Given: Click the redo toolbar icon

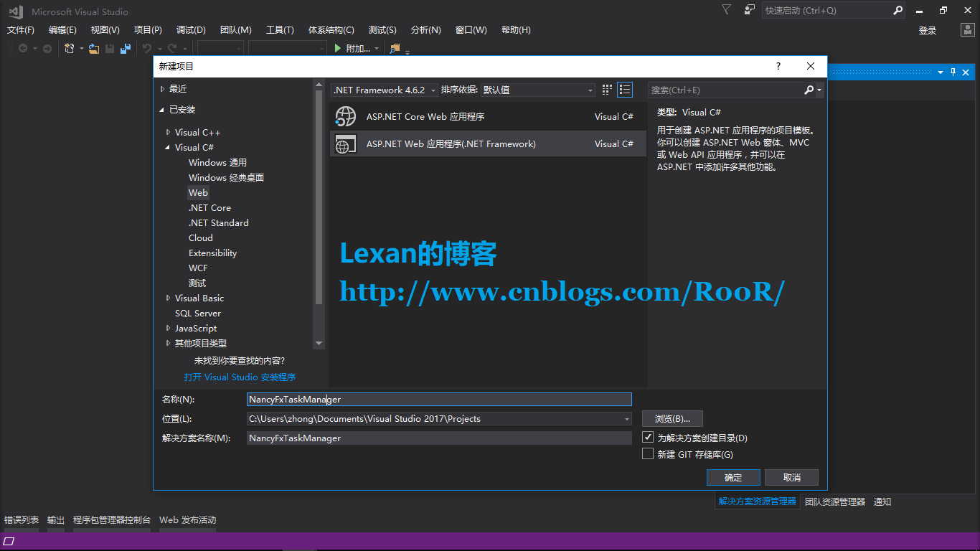Looking at the screenshot, I should [x=172, y=49].
